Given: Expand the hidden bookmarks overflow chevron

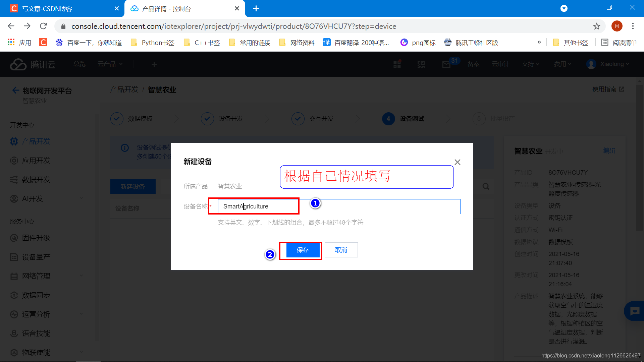Looking at the screenshot, I should pyautogui.click(x=539, y=42).
